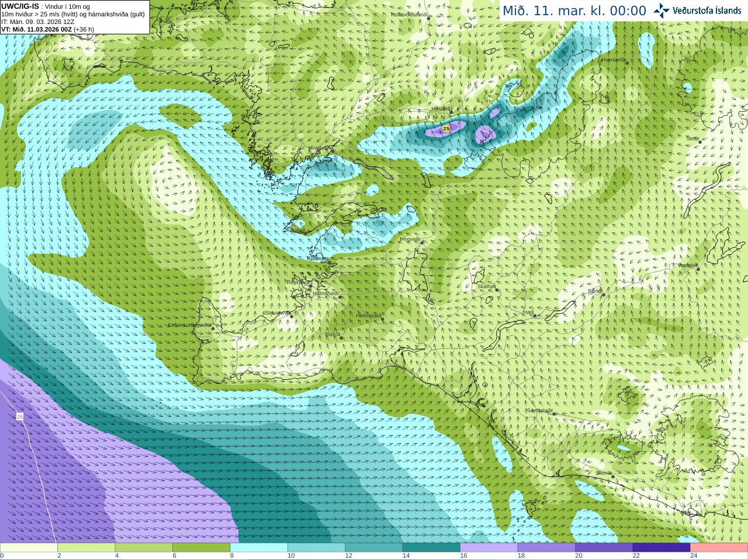
Task: Click the 10–12 m/s turquoise legend swatch
Action: [316, 548]
